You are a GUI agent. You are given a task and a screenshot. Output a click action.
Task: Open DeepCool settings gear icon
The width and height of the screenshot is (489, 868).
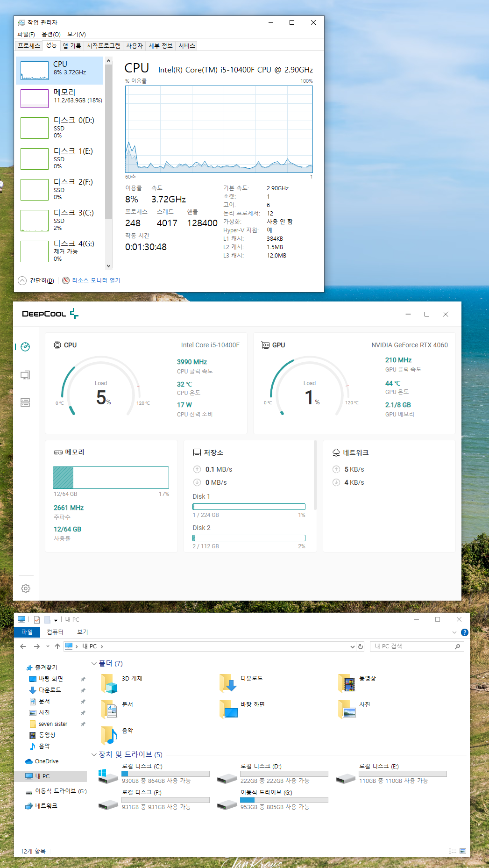point(26,588)
